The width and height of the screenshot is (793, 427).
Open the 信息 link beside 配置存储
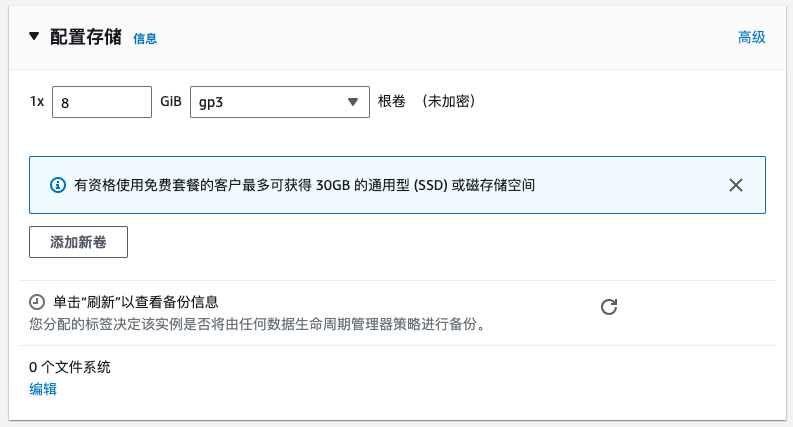click(145, 38)
